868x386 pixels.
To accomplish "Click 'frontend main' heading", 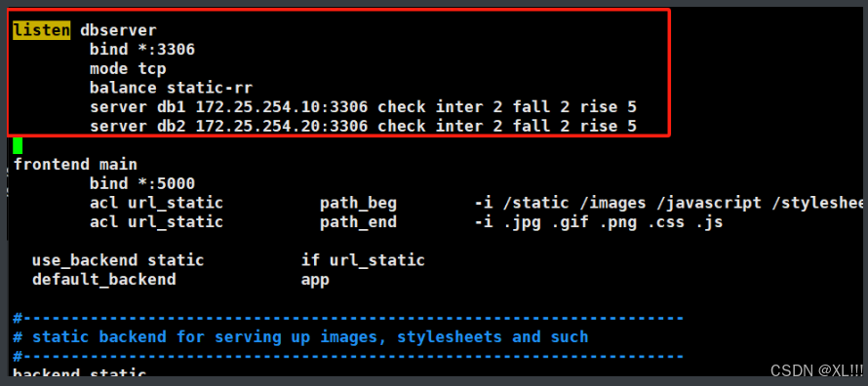I will [x=75, y=164].
